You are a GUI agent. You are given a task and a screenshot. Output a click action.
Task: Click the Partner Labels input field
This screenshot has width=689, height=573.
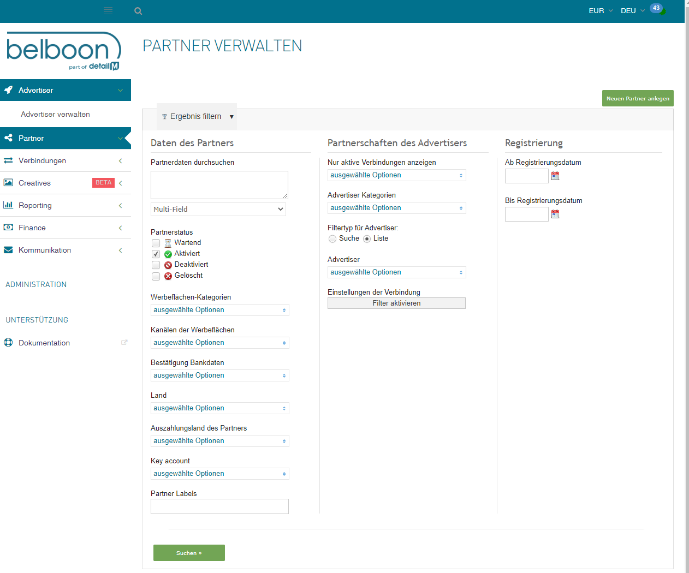pos(219,507)
